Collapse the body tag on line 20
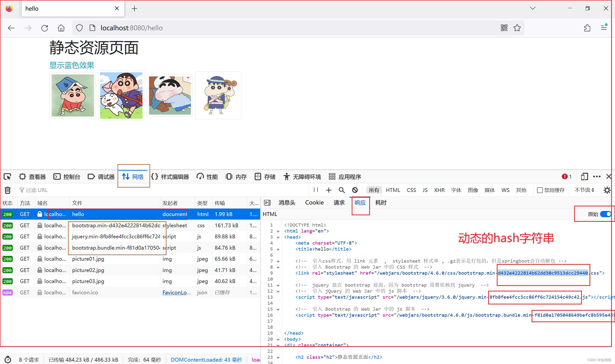 278,339
